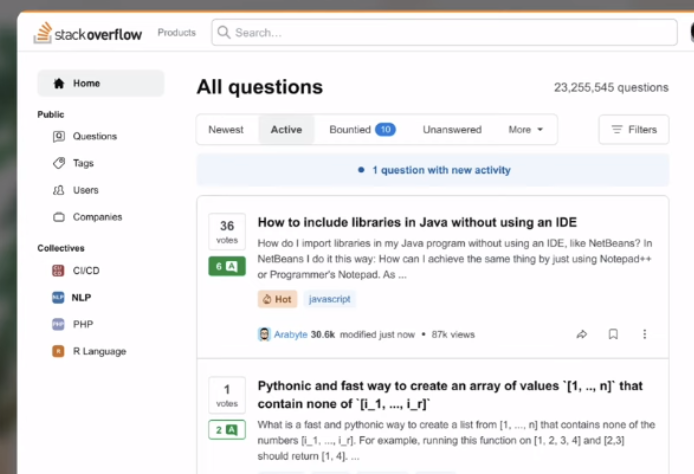Image resolution: width=694 pixels, height=474 pixels.
Task: Click the PHP collective icon
Action: (x=58, y=324)
